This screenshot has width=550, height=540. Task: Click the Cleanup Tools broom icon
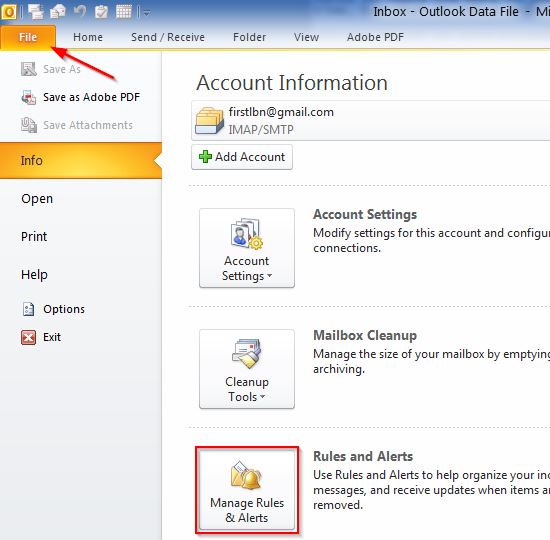click(247, 354)
